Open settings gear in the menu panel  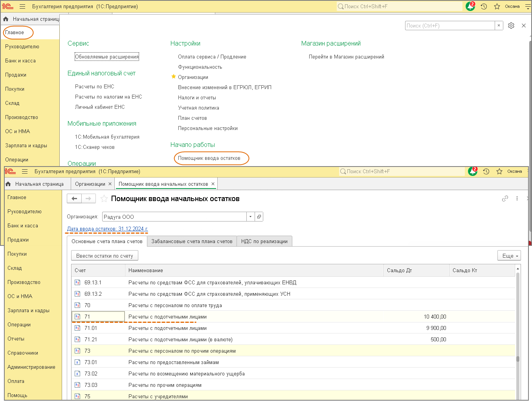pyautogui.click(x=511, y=26)
